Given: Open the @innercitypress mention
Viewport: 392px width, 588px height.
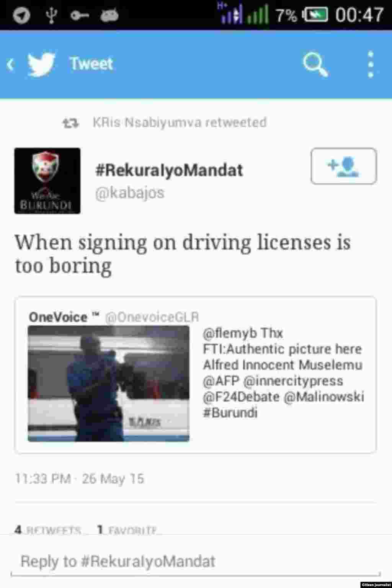Looking at the screenshot, I should coord(293,381).
